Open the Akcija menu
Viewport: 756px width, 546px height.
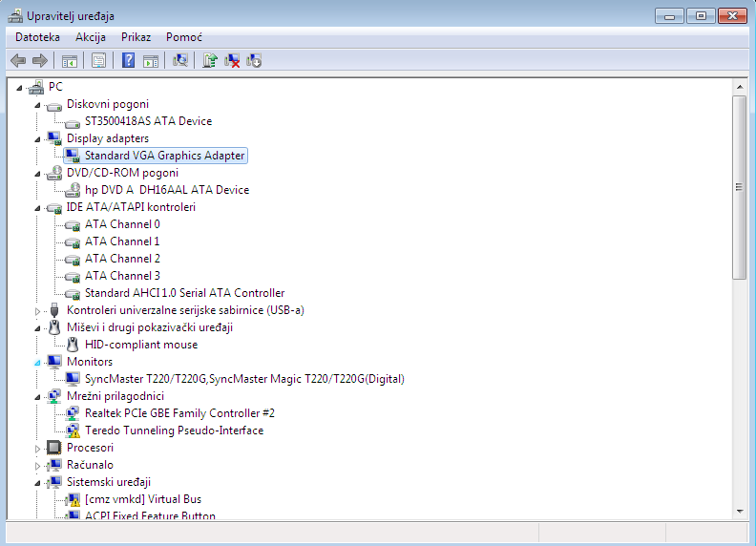pos(91,37)
